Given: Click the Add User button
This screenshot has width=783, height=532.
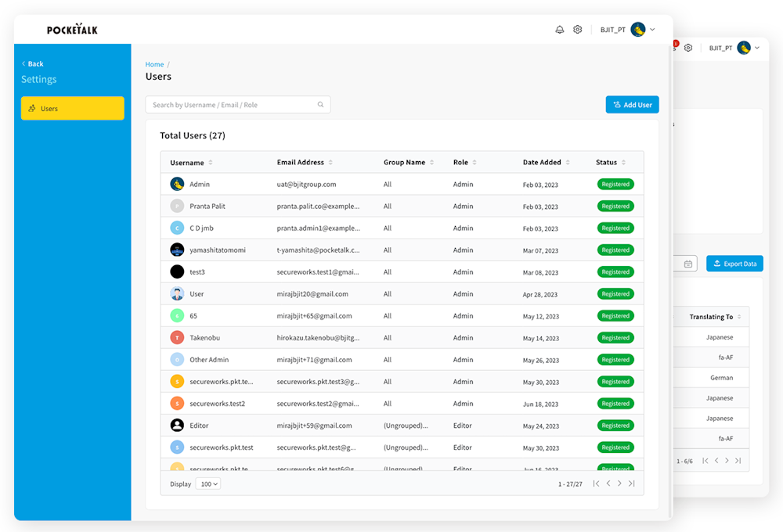Looking at the screenshot, I should coord(632,105).
